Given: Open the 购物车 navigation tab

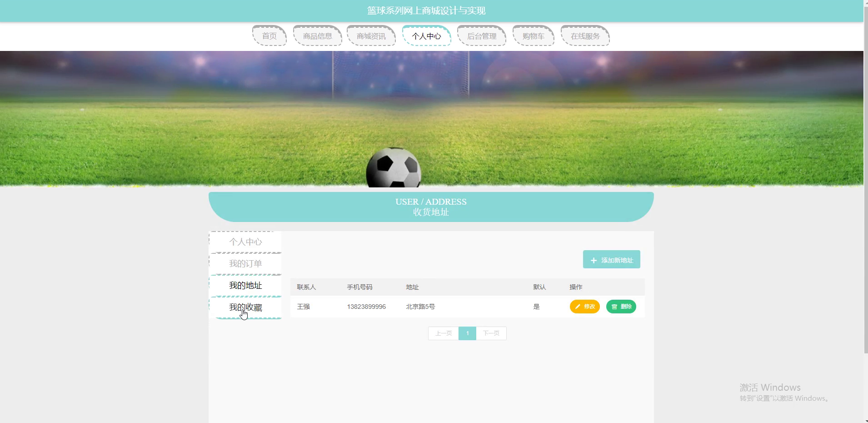Looking at the screenshot, I should tap(534, 36).
